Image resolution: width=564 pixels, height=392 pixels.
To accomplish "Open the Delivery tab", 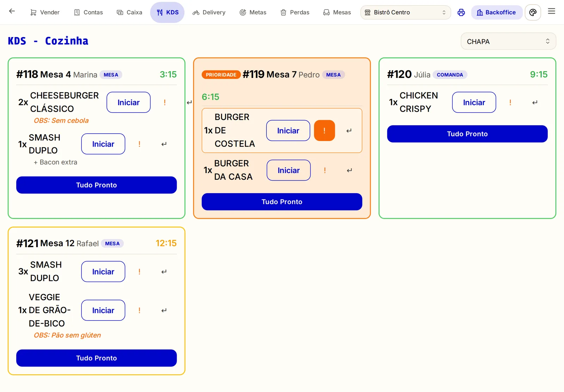I will [x=209, y=13].
